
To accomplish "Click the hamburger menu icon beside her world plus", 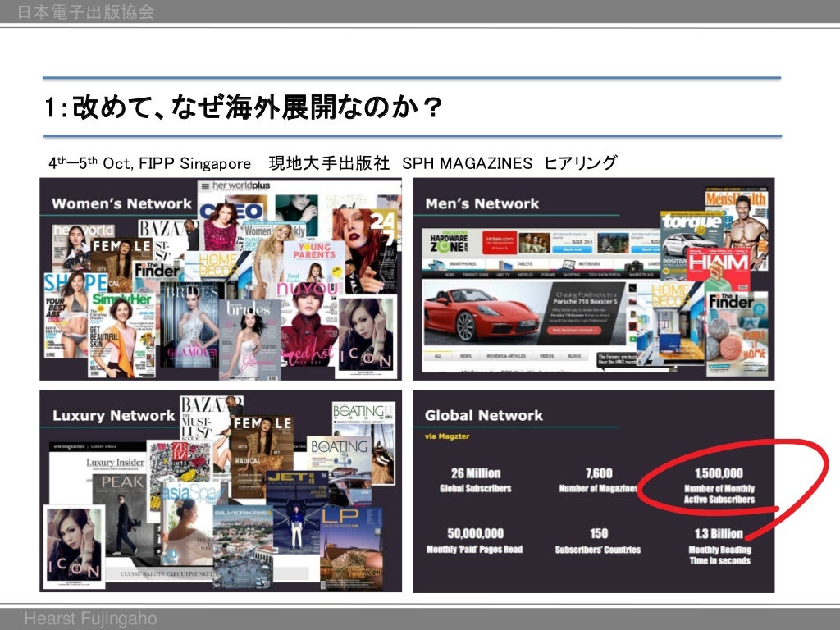I will [x=205, y=186].
